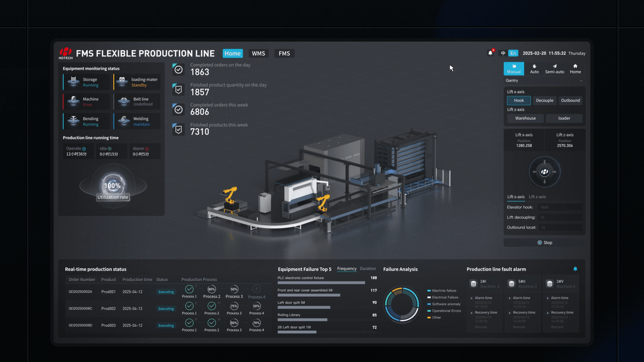Switch to Lift x-axis parameters tab
Image resolution: width=644 pixels, height=362 pixels.
click(x=516, y=197)
